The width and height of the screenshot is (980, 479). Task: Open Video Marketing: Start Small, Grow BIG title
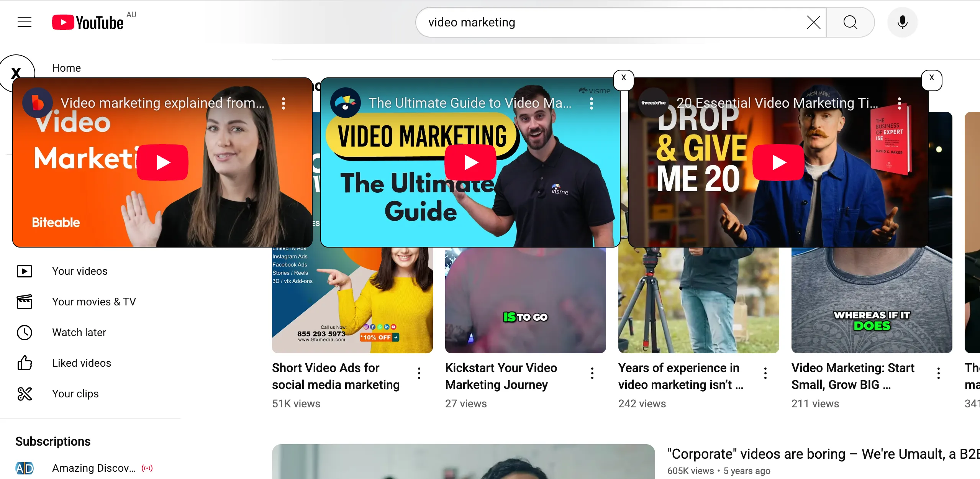pyautogui.click(x=853, y=376)
